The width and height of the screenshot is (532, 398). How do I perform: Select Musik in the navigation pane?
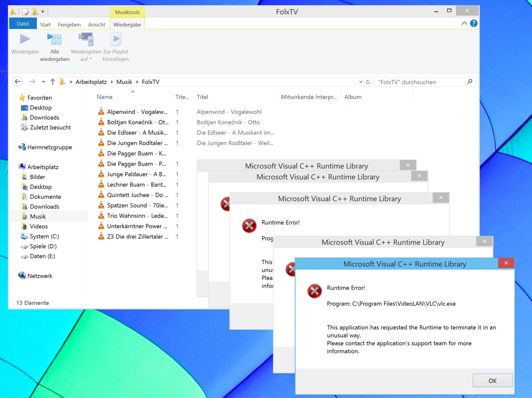coord(38,216)
